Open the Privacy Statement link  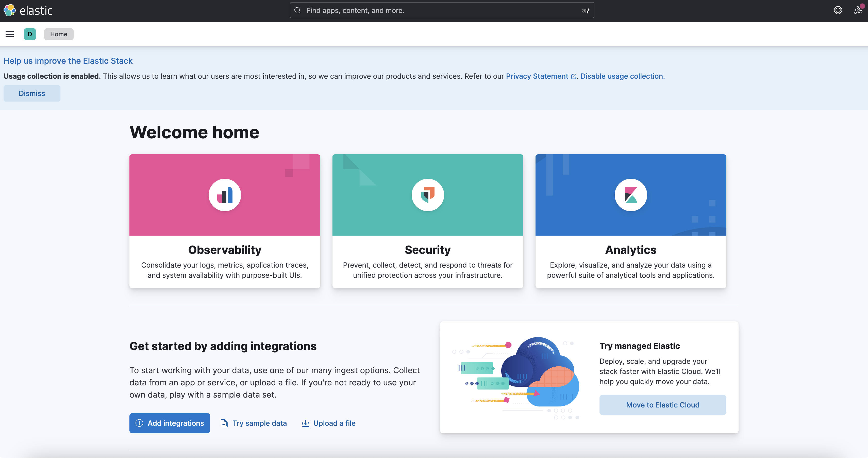(x=537, y=76)
